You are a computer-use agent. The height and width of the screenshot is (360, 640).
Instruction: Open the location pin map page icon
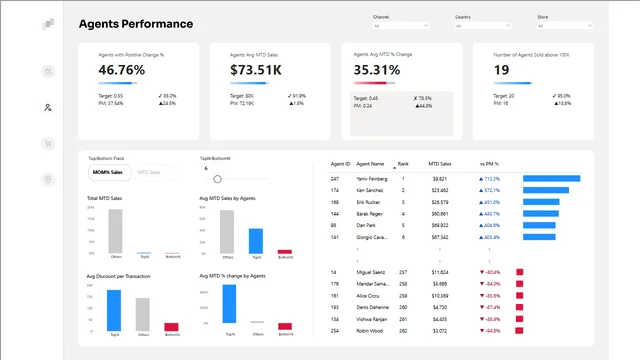tap(48, 179)
